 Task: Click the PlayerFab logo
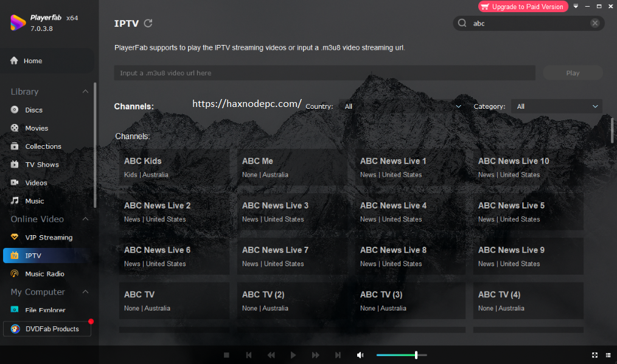tap(18, 22)
